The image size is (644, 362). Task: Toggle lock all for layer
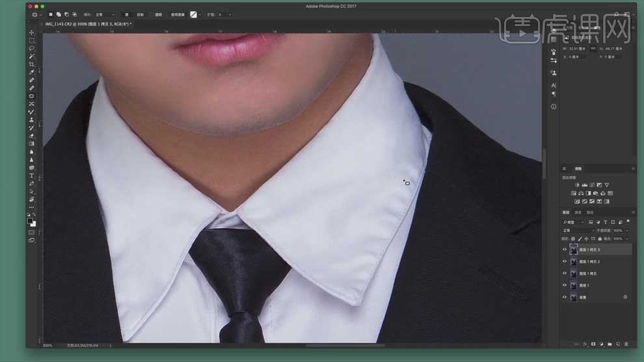coord(600,239)
